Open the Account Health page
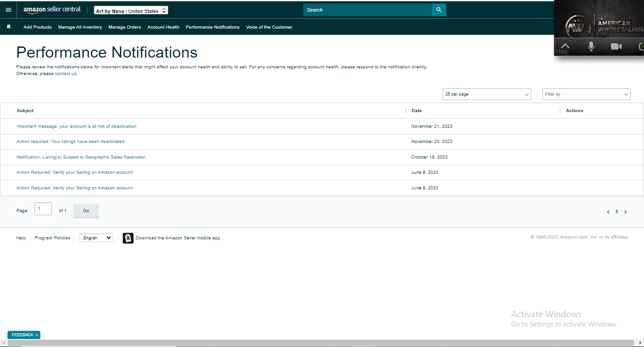The image size is (644, 347). coord(163,27)
